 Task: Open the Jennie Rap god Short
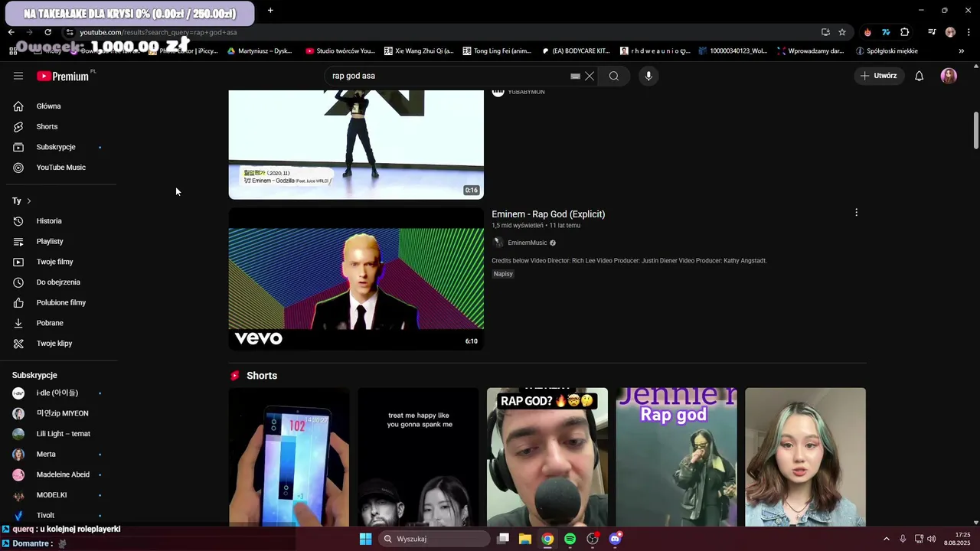677,457
